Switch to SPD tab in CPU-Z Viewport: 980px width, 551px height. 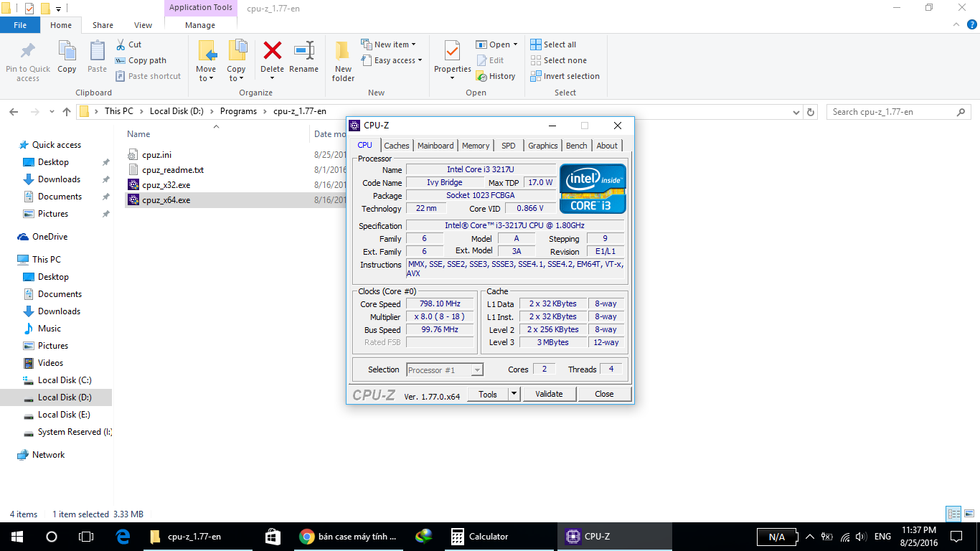509,146
